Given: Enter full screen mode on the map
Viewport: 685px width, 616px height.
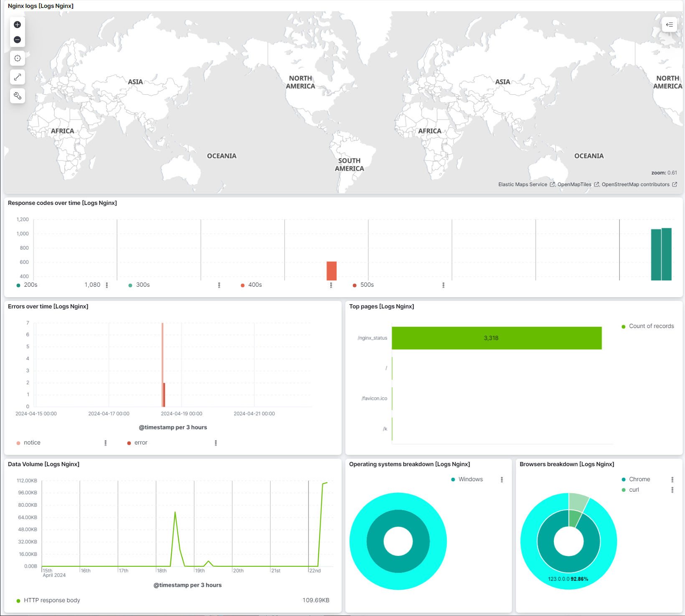Looking at the screenshot, I should (x=17, y=77).
